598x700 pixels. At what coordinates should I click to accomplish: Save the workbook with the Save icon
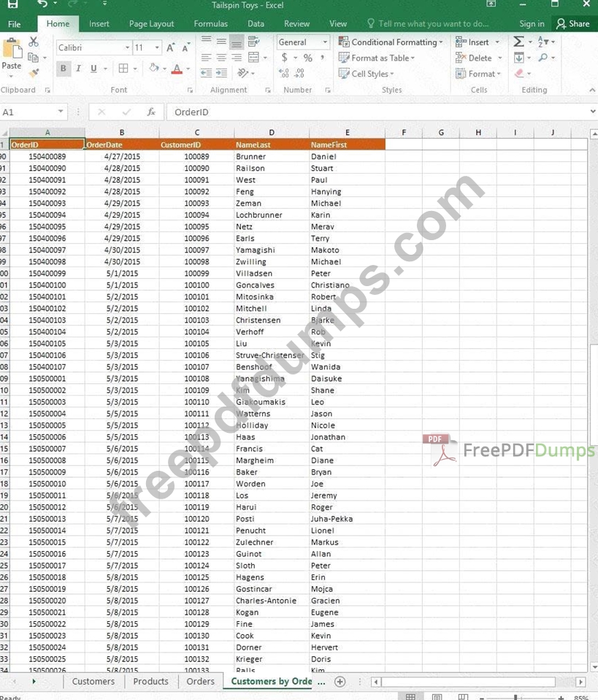(12, 4)
